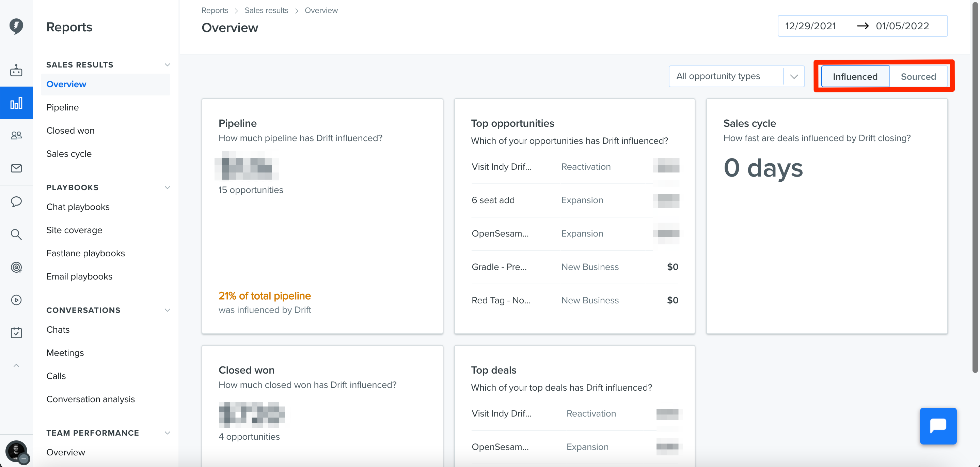Viewport: 980px width, 467px height.
Task: Collapse the Conversations section
Action: [167, 310]
